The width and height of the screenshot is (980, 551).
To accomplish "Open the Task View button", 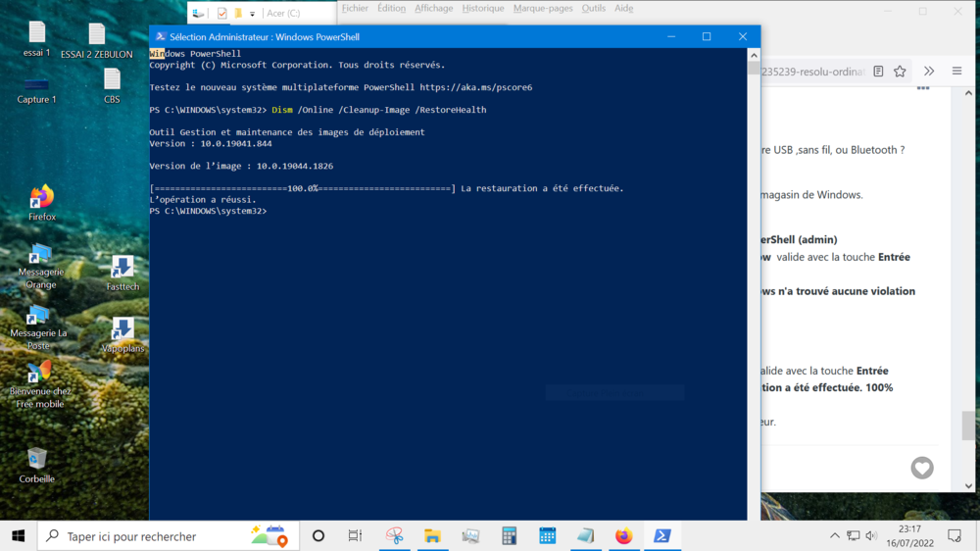I will [x=355, y=536].
